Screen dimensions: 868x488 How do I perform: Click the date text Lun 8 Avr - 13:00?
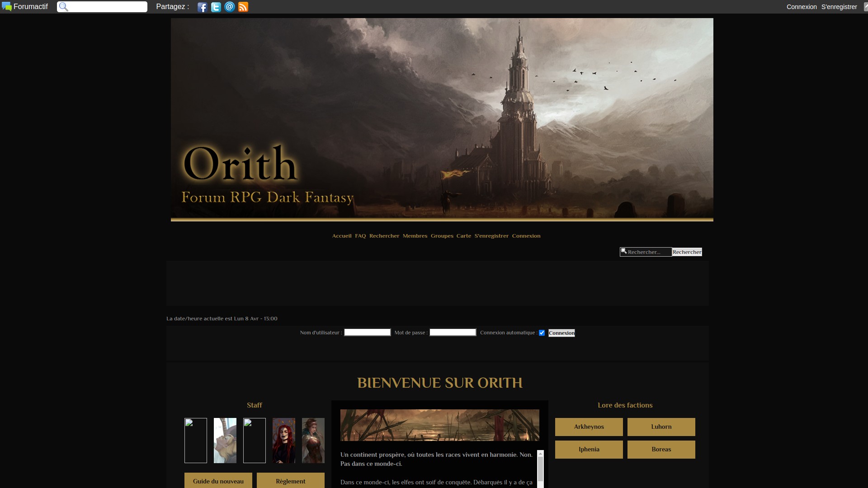pos(256,319)
